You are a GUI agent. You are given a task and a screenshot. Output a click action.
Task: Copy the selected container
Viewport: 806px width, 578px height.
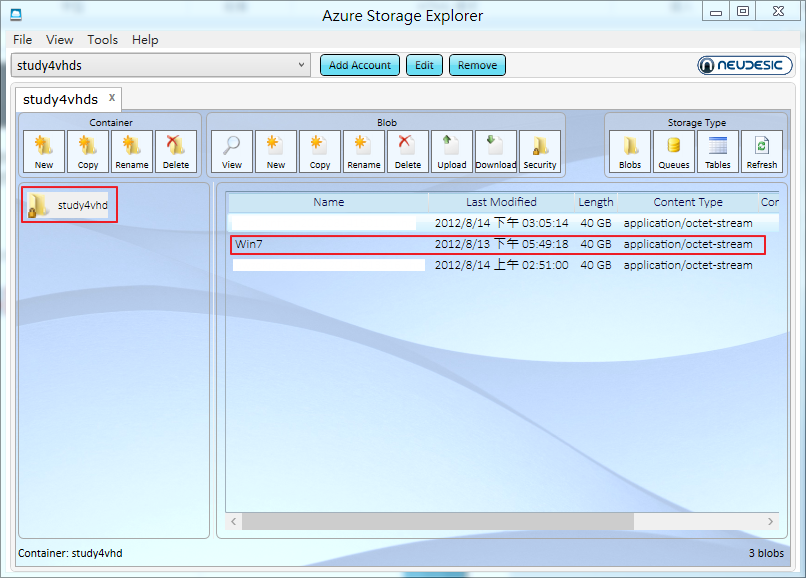click(x=88, y=151)
